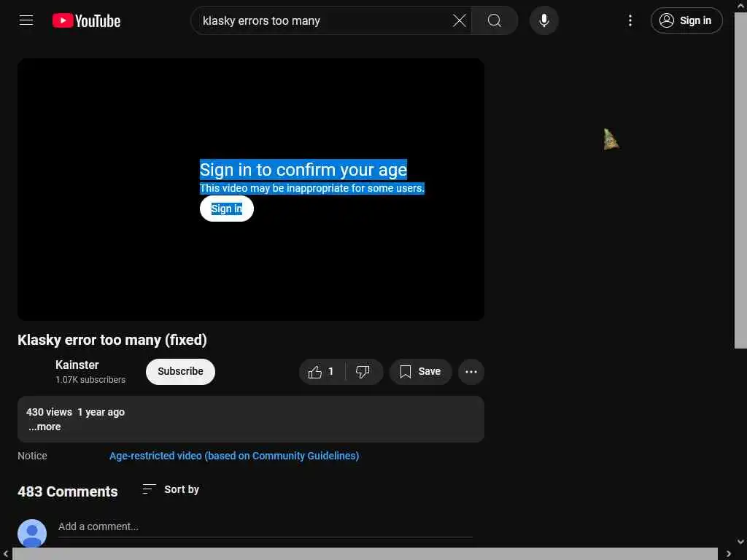Click the video title text
747x560 pixels.
tap(112, 340)
